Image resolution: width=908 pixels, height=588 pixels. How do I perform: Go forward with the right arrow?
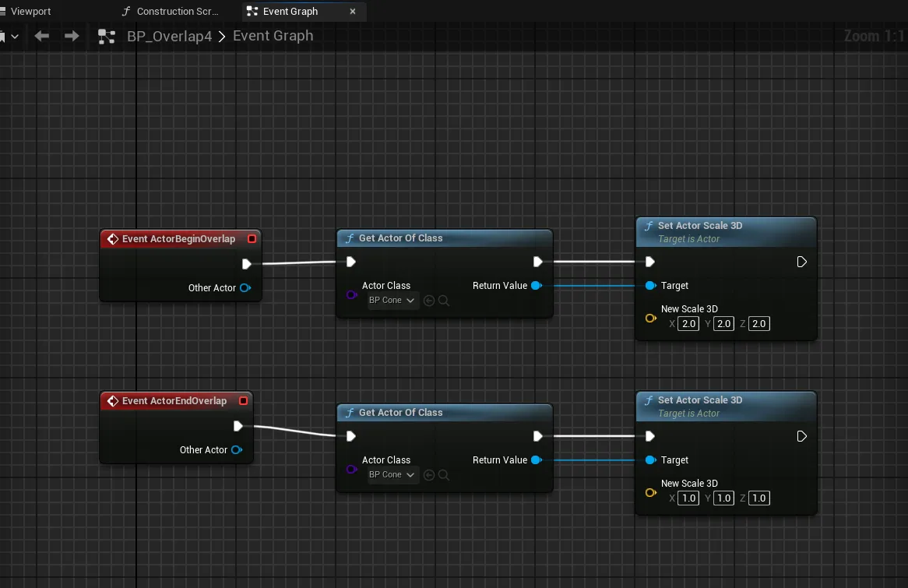[x=72, y=36]
